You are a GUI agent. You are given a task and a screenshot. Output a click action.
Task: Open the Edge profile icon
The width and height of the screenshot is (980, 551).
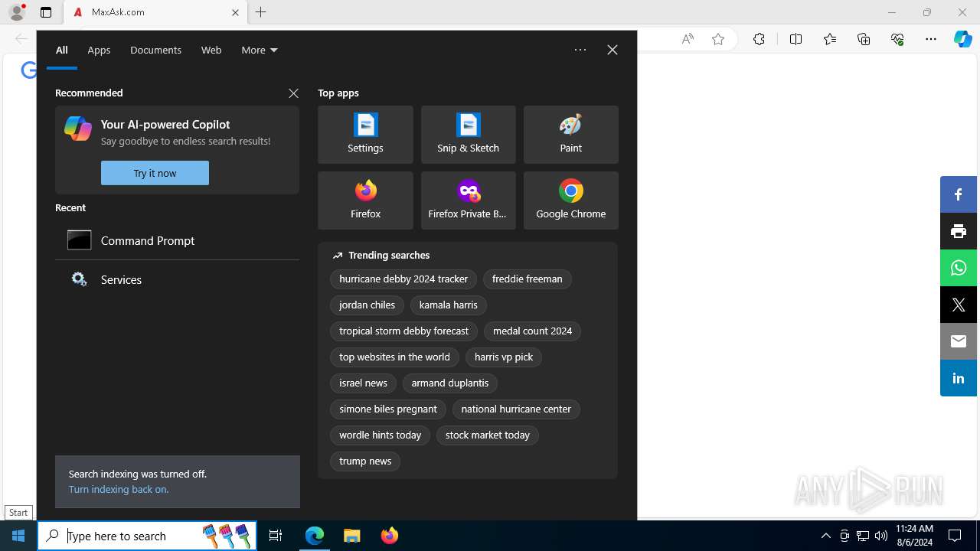[x=17, y=12]
